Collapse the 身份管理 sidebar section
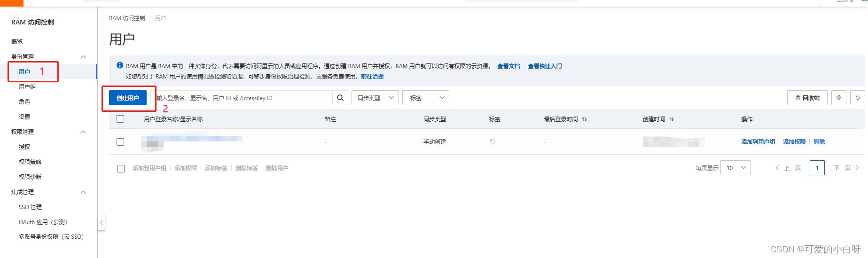 (x=83, y=56)
